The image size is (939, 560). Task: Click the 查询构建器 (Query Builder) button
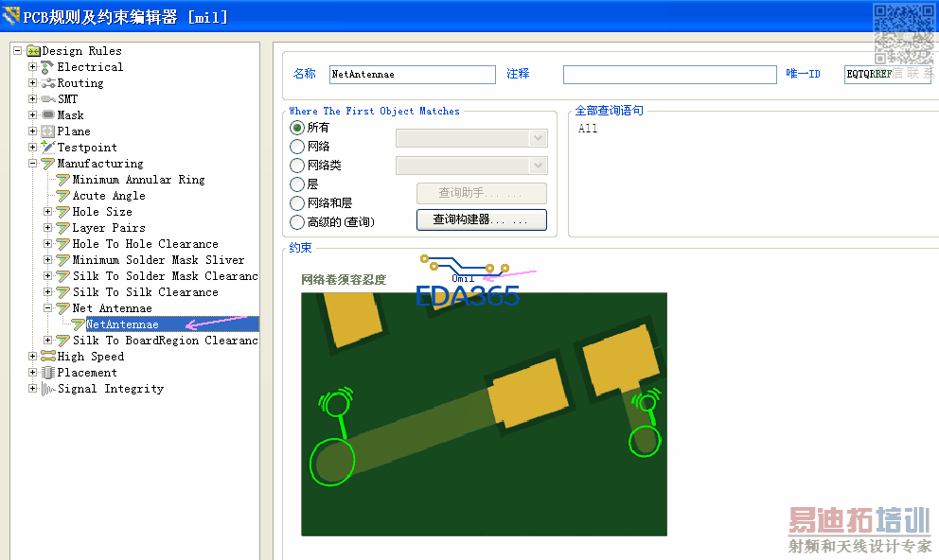click(x=482, y=219)
